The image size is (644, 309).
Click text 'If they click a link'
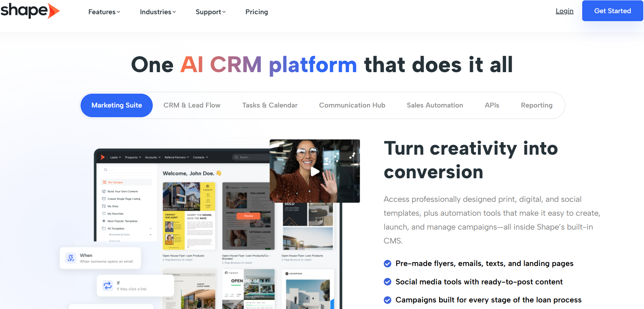pos(132,289)
